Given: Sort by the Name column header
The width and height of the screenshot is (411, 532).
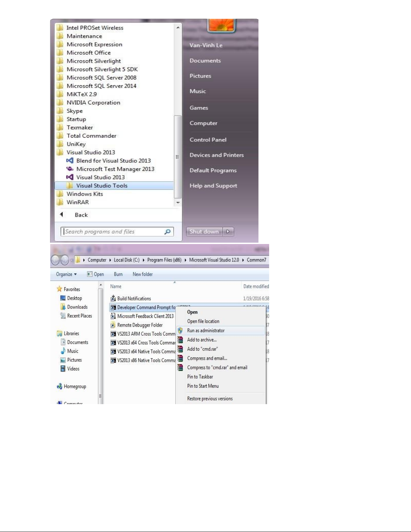Looking at the screenshot, I should click(174, 286).
